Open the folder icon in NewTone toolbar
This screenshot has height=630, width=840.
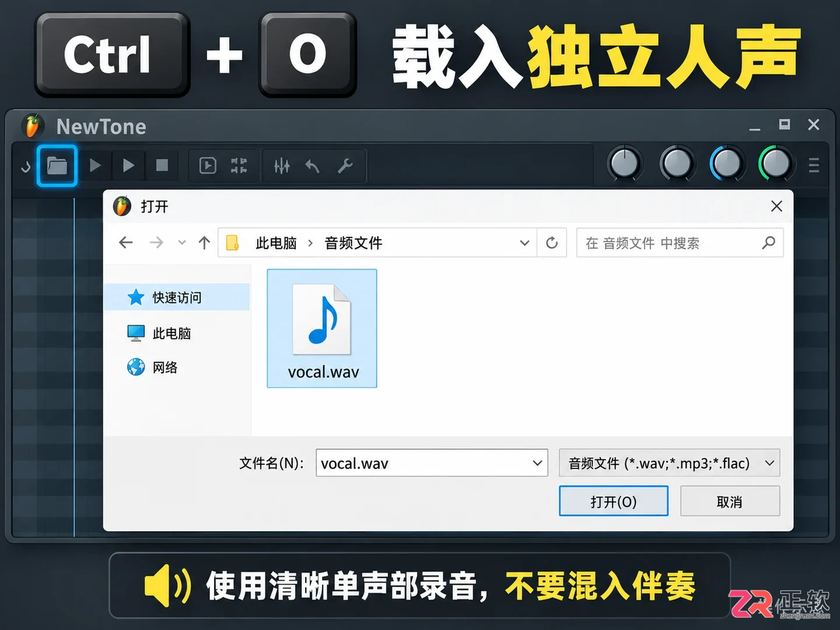pyautogui.click(x=57, y=166)
